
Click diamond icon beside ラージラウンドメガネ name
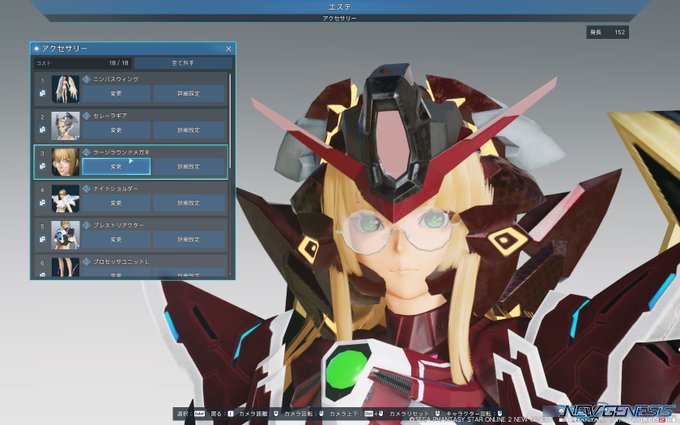click(x=86, y=152)
